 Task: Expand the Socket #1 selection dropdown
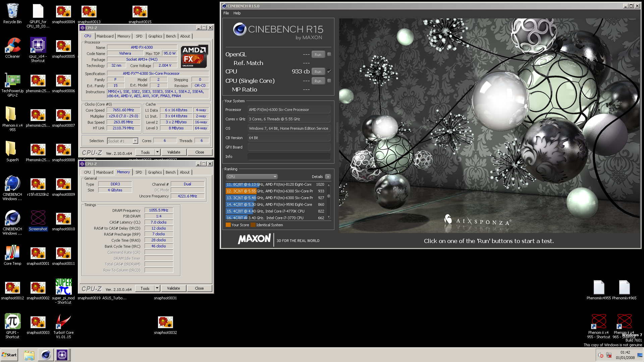pos(136,141)
